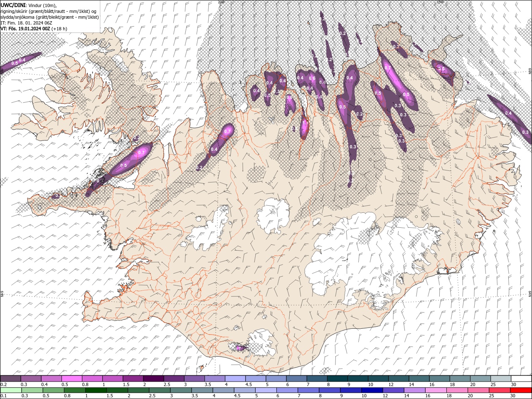532x399 pixels.
Task: Select the bright red swatch after 30 in rain scale
Action: pos(521,390)
